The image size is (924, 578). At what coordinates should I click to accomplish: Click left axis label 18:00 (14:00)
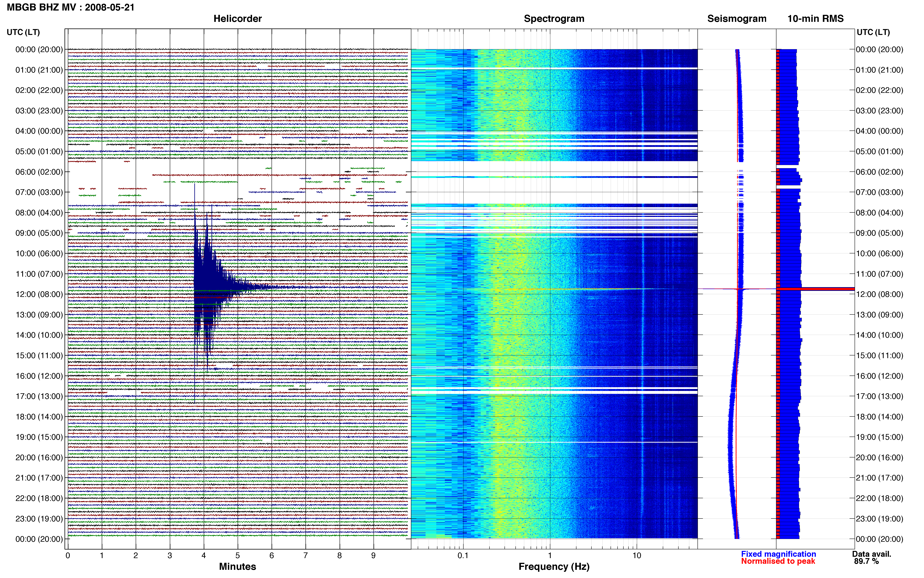pyautogui.click(x=39, y=417)
